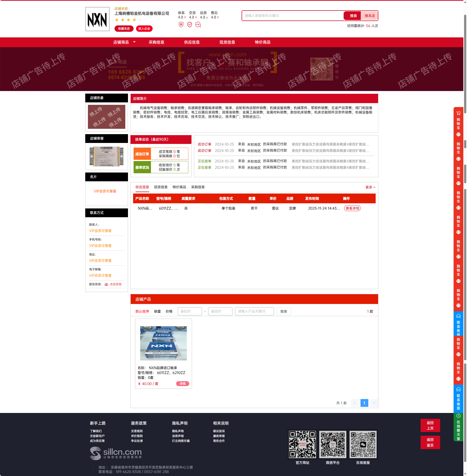467x476 pixels.
Task: Sort store products by 销量
Action: click(157, 311)
